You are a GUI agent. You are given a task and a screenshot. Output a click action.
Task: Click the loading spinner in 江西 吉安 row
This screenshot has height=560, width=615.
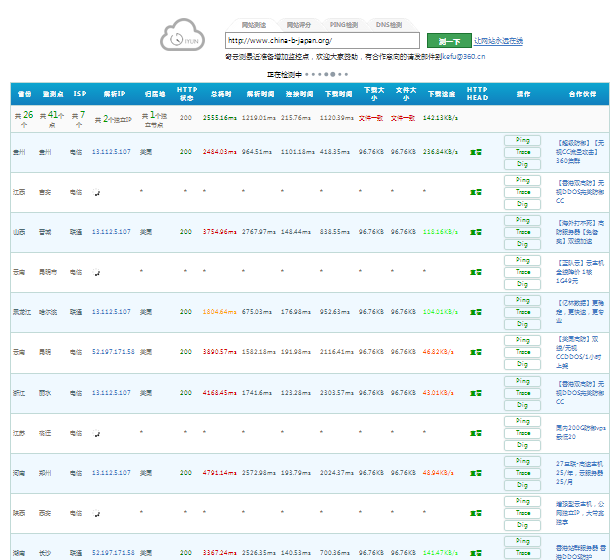(x=96, y=192)
